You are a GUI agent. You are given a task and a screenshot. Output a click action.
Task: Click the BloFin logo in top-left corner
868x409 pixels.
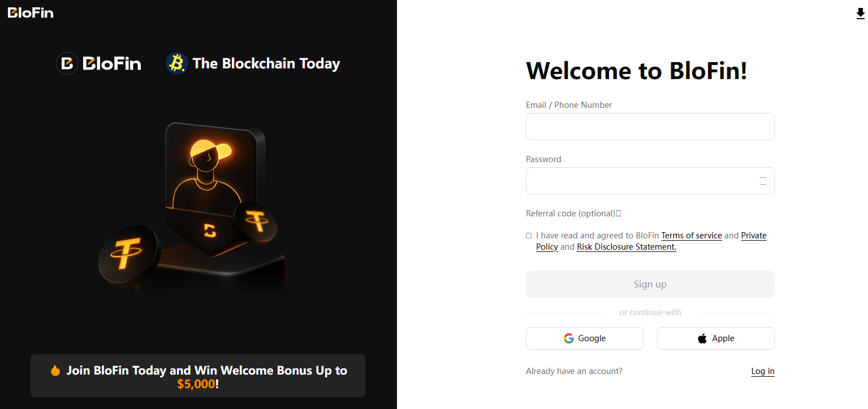(30, 12)
